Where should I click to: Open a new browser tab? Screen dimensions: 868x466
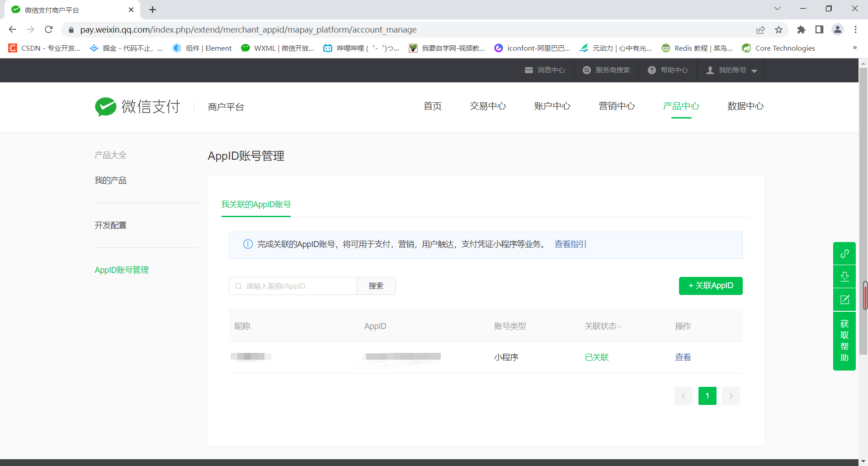[152, 10]
